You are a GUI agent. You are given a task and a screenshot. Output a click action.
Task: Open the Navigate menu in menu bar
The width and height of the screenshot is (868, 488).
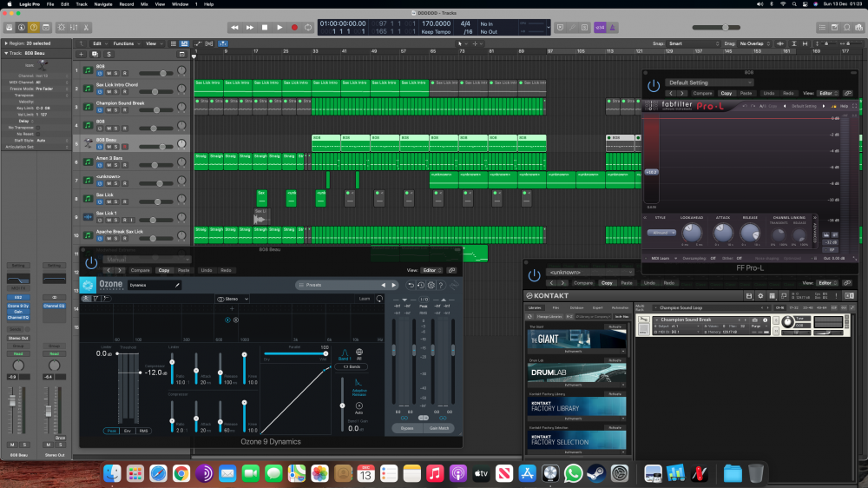tap(103, 3)
